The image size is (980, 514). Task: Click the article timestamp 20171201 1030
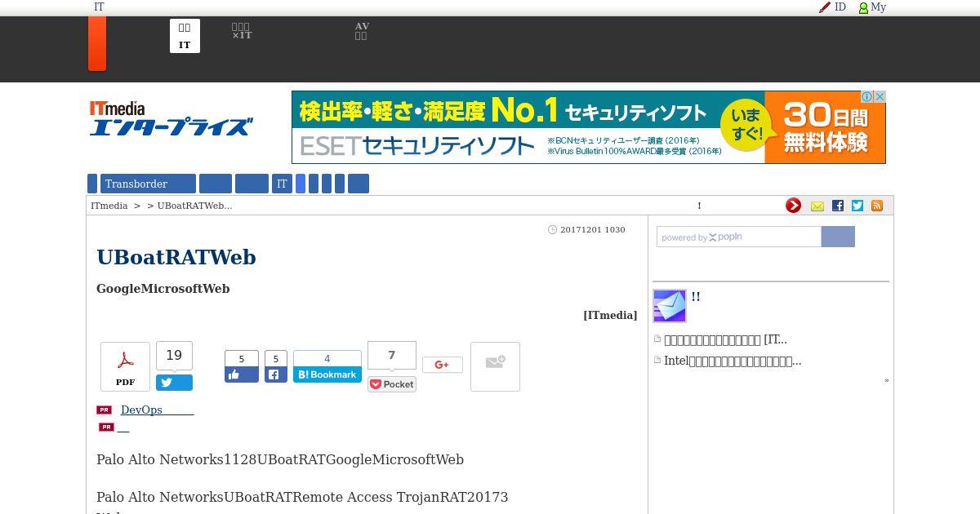click(x=592, y=230)
